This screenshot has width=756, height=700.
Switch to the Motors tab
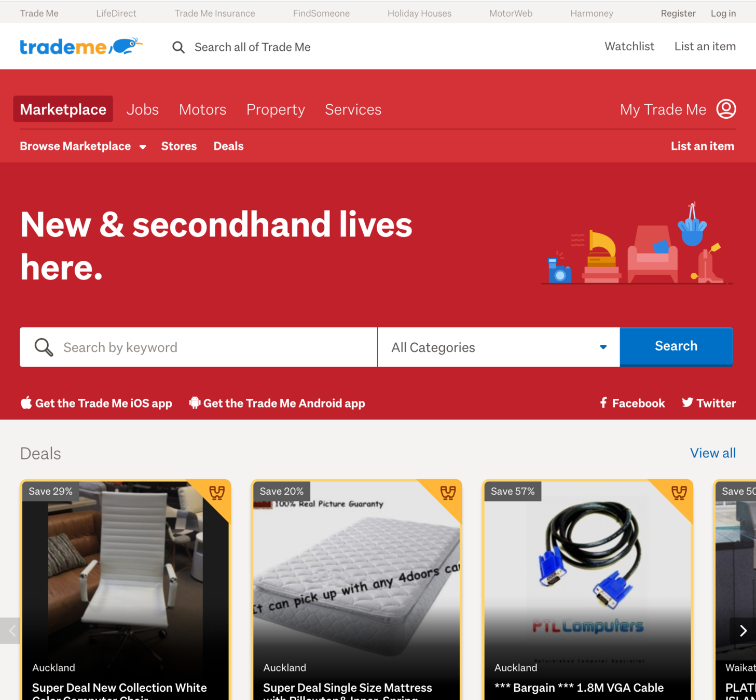[x=202, y=109]
